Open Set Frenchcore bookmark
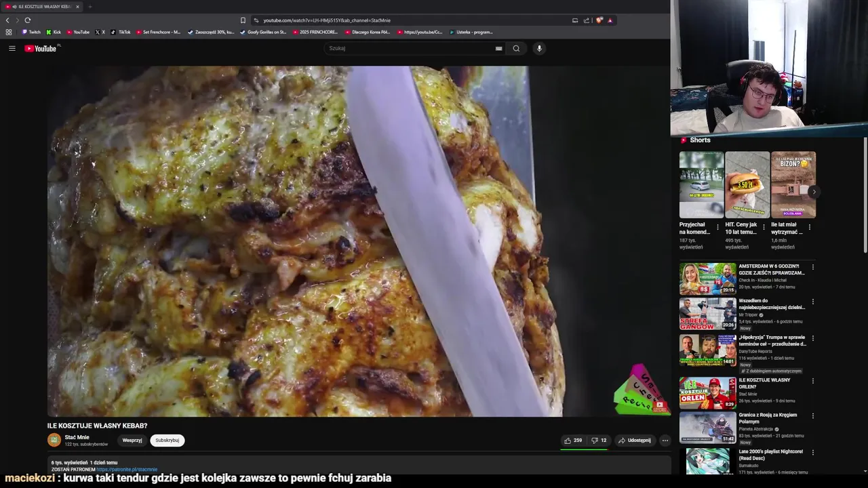Viewport: 868px width, 488px height. coord(158,32)
